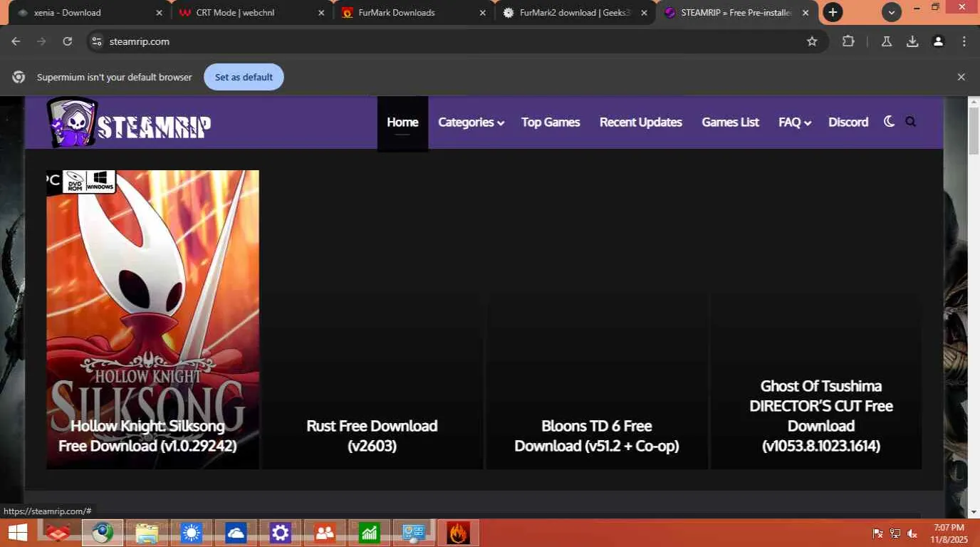
Task: Click the page vertical scrollbar thumb
Action: pyautogui.click(x=974, y=130)
